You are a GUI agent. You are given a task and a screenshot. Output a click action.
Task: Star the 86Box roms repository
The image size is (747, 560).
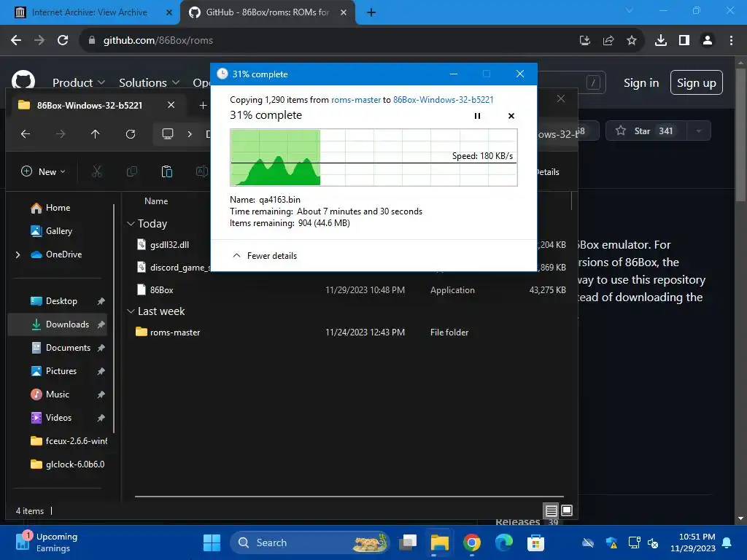tap(646, 131)
